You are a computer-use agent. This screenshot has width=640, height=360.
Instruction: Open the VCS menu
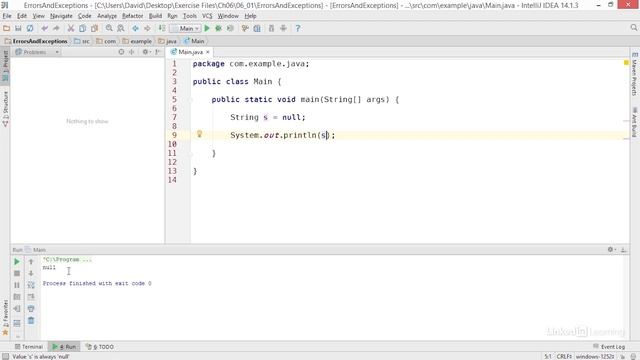207,16
